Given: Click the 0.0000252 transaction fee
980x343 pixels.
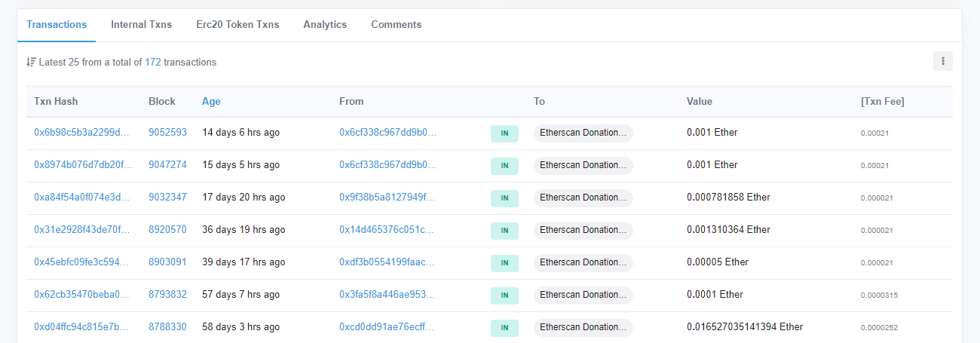Looking at the screenshot, I should tap(879, 328).
